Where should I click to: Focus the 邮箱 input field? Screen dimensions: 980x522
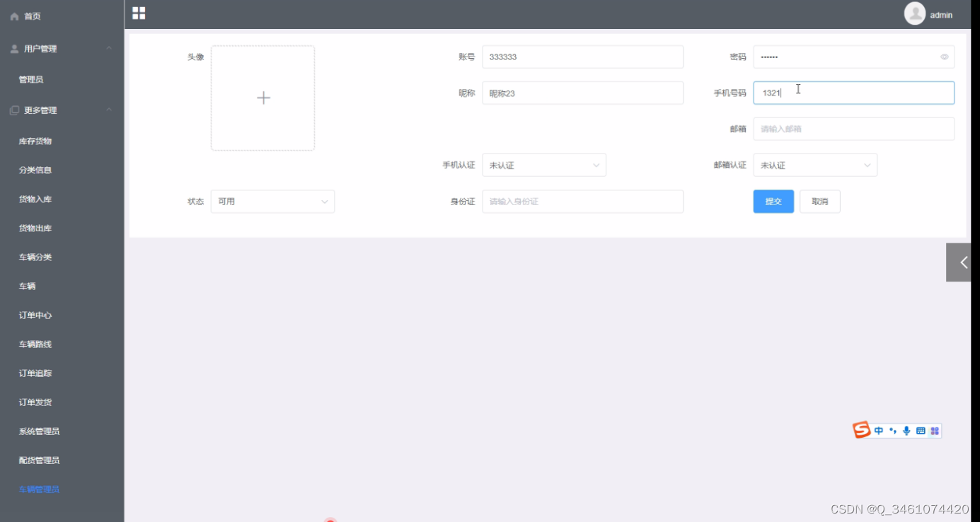coord(853,129)
